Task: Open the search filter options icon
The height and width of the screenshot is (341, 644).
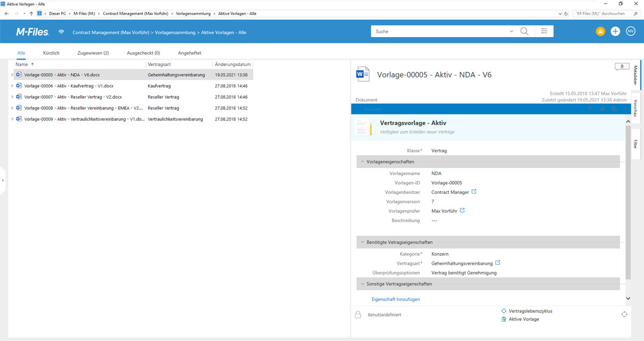Action: [x=544, y=31]
